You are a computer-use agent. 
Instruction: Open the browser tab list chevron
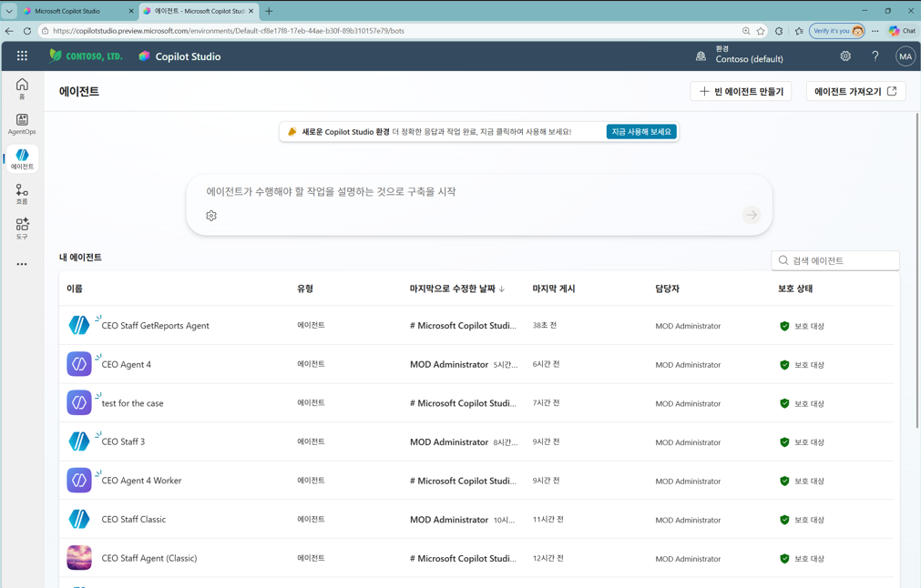(9, 11)
